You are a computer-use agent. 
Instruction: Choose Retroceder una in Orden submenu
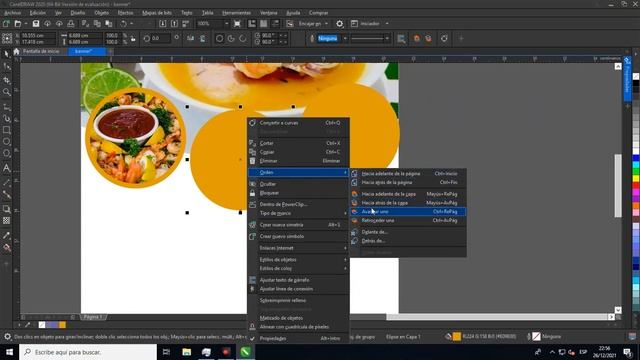coord(408,220)
